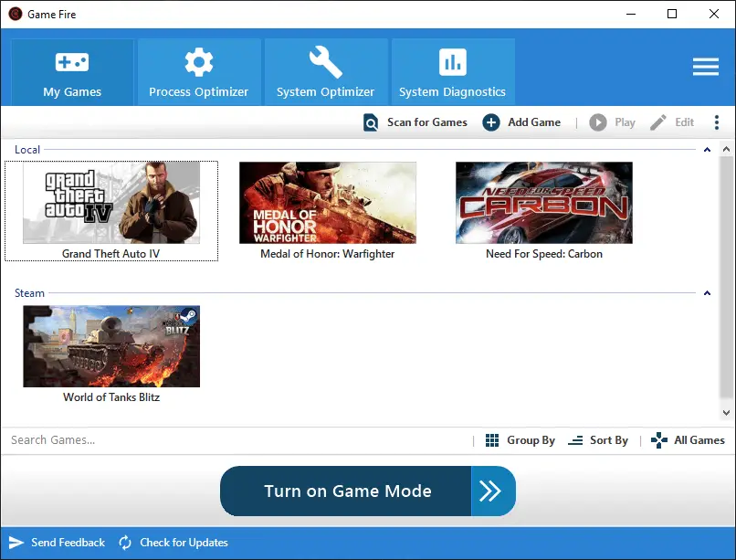Click the System Optimizer wrench icon
This screenshot has width=736, height=560.
tap(326, 62)
